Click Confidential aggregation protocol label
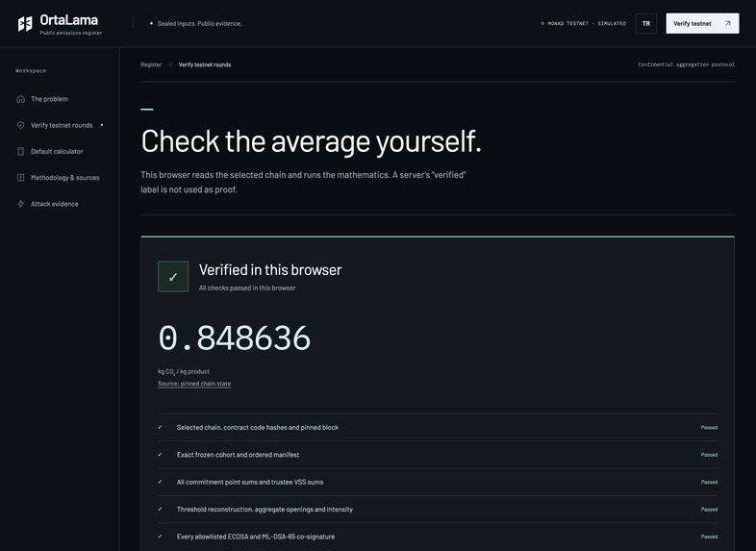The image size is (756, 551). point(687,64)
